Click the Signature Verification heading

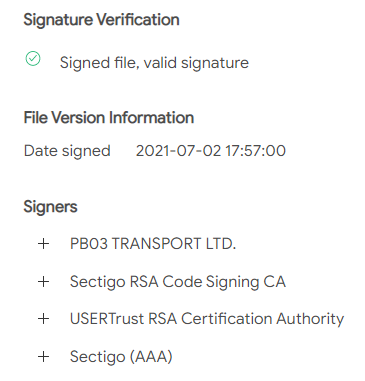click(102, 20)
